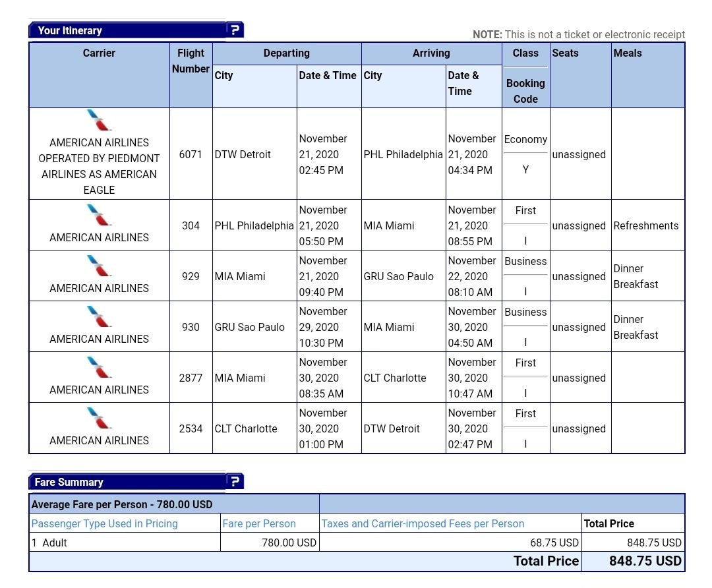Click the booking code Y cell
Screen dimensions: 712x588
tap(525, 170)
